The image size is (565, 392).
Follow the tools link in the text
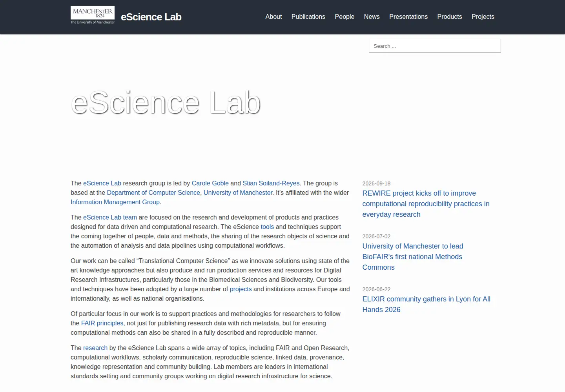click(267, 227)
